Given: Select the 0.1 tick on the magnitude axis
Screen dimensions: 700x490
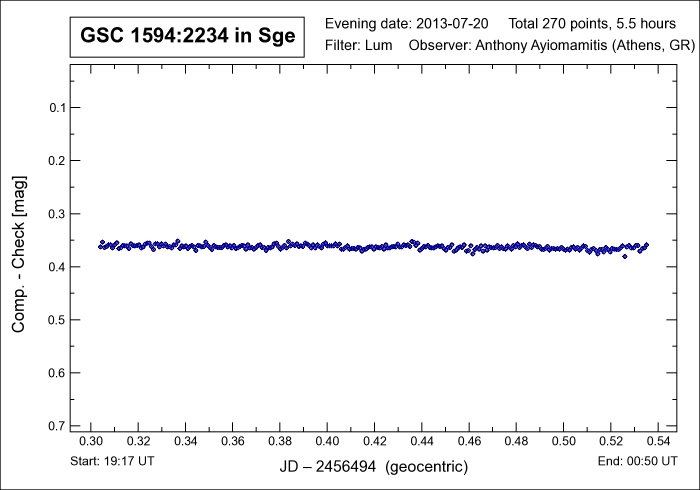Looking at the screenshot, I should pyautogui.click(x=56, y=107).
